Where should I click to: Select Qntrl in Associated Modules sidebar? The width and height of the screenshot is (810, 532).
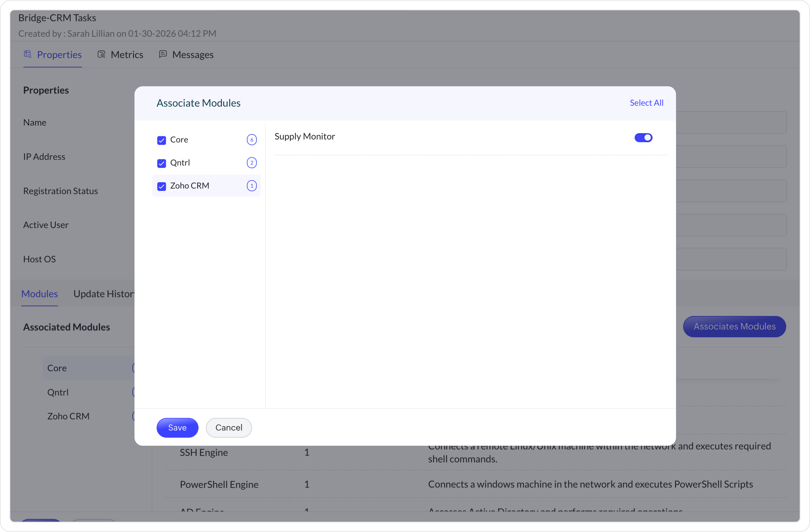pos(58,392)
